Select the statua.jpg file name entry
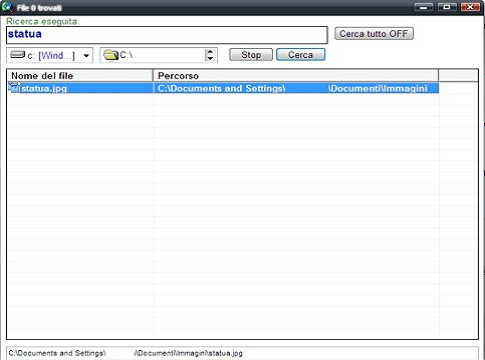The height and width of the screenshot is (360, 485). (44, 88)
